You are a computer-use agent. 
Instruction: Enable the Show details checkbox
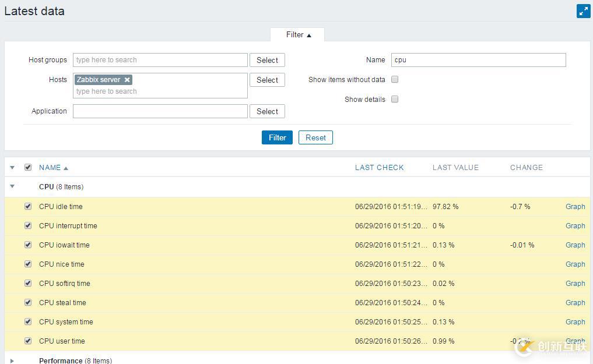[395, 99]
